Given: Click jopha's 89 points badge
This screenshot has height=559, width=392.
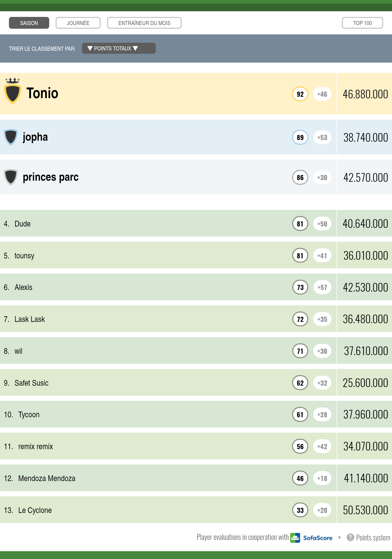Looking at the screenshot, I should coord(300,137).
